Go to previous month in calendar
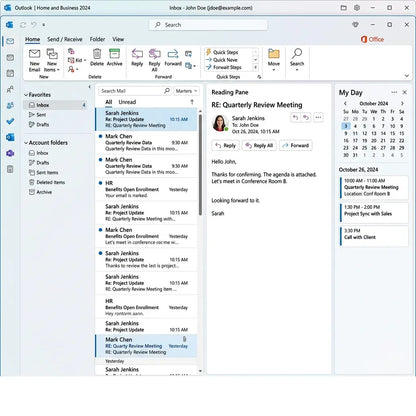Image resolution: width=416 pixels, height=416 pixels. click(x=345, y=103)
